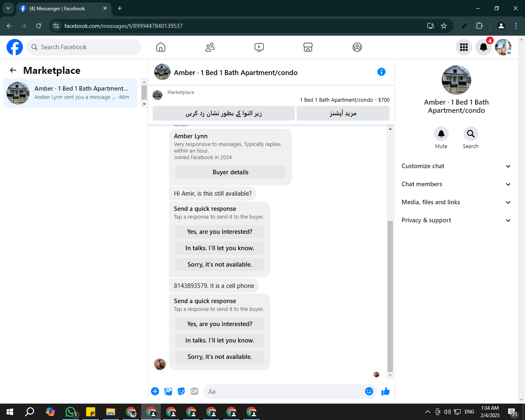Send first 'Sorry, it's not available.' reply

[x=220, y=265]
